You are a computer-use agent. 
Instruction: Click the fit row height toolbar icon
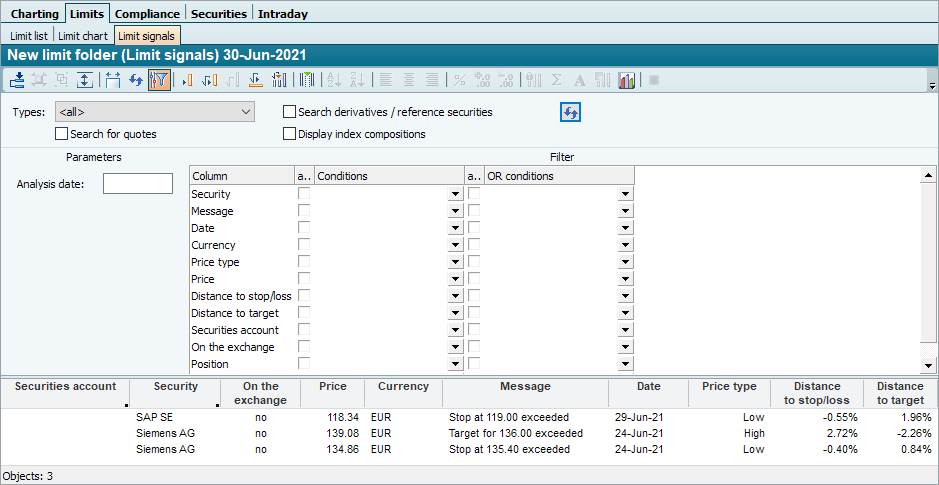pos(84,80)
